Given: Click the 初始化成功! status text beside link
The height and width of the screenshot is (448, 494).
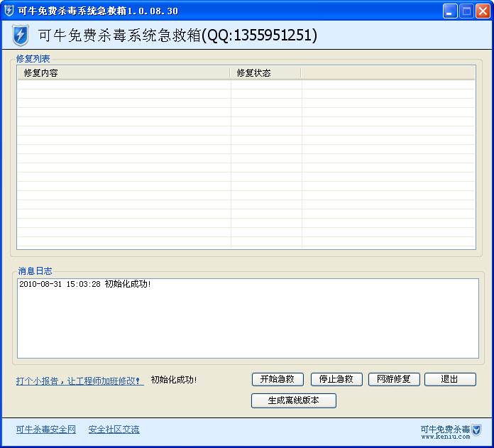Looking at the screenshot, I should [174, 380].
